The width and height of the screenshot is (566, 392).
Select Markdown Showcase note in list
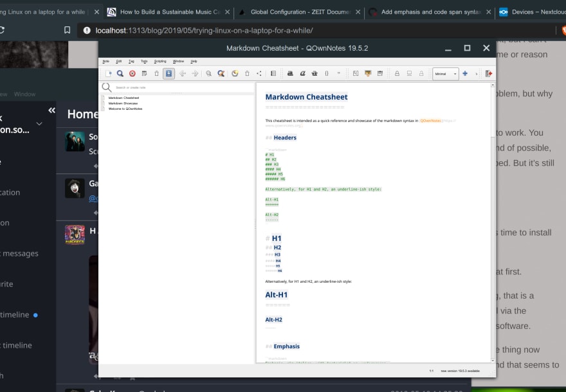123,103
